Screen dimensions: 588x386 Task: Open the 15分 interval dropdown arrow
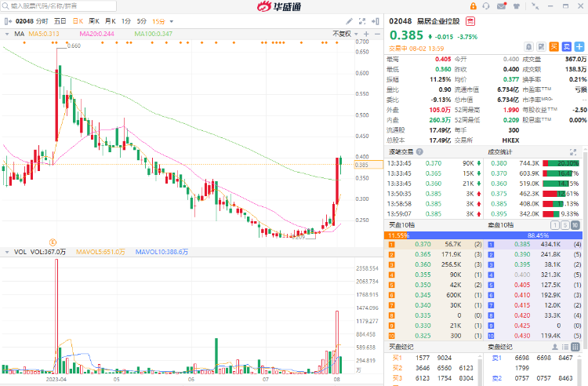tap(172, 22)
